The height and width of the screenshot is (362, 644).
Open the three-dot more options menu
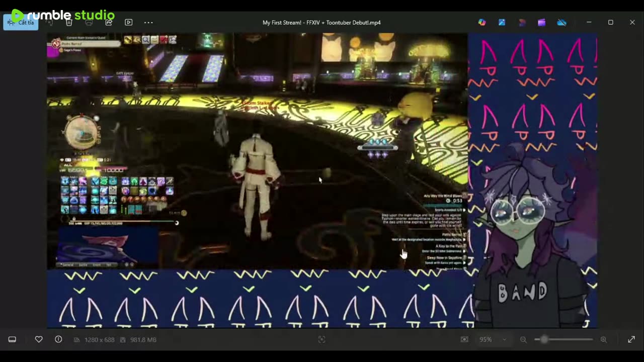tap(148, 23)
